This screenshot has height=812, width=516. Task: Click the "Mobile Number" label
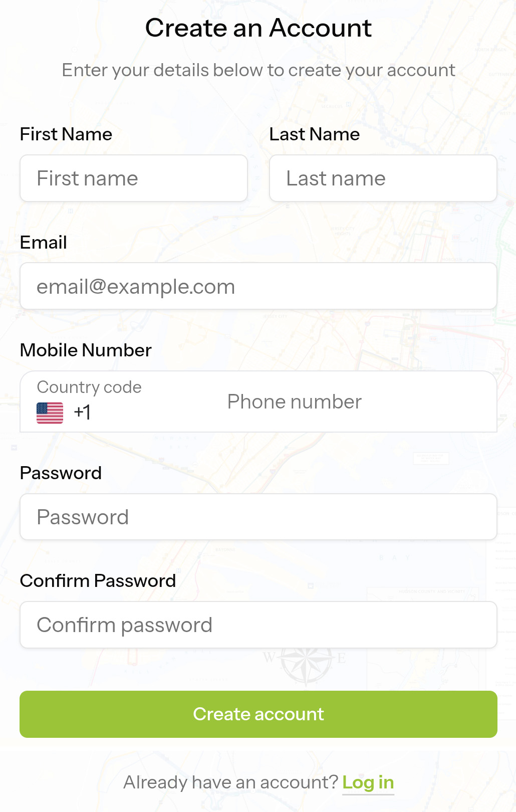(x=86, y=350)
